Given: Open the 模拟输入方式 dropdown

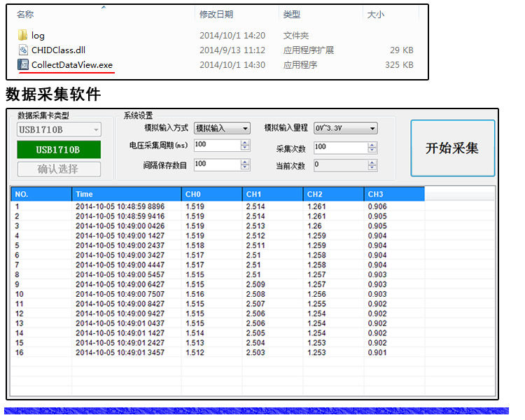Looking at the screenshot, I should coord(222,128).
